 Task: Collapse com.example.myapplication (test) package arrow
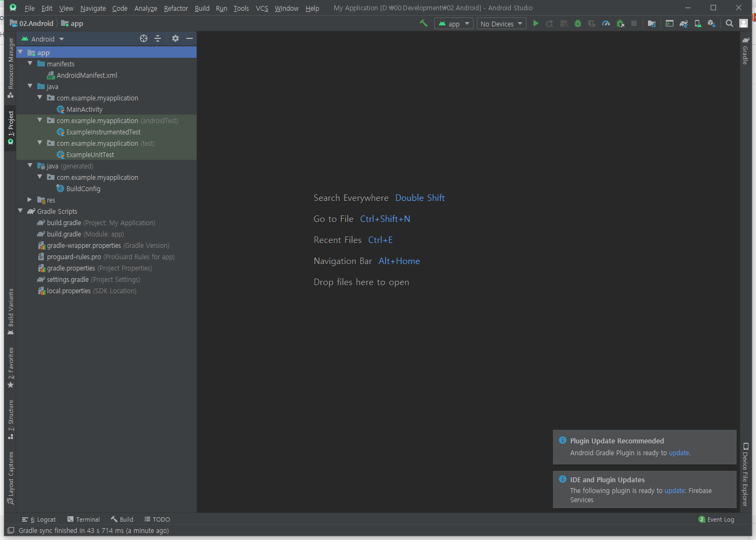(x=40, y=143)
